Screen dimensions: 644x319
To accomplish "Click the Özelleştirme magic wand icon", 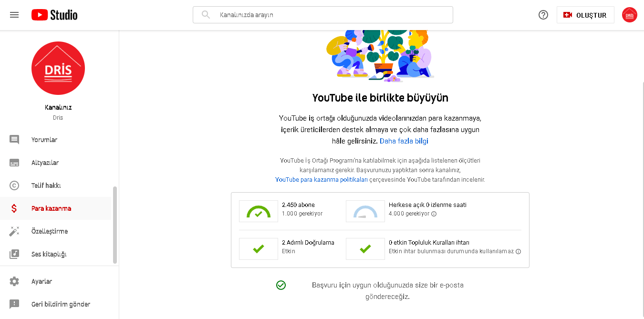I will point(14,231).
